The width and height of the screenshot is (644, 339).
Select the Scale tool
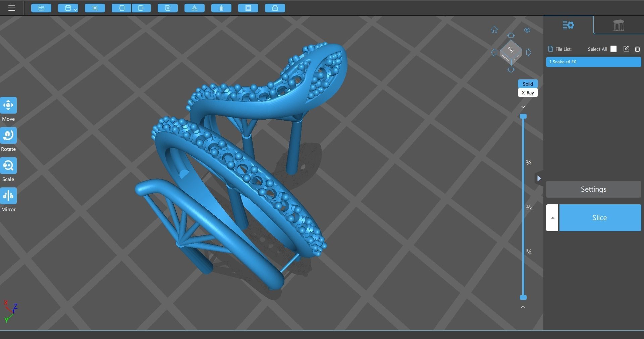(8, 166)
